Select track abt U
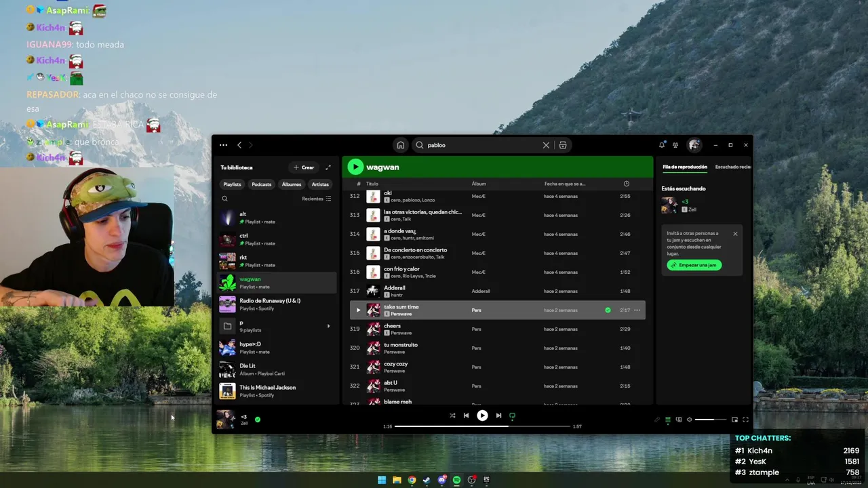The height and width of the screenshot is (488, 868). click(497, 386)
